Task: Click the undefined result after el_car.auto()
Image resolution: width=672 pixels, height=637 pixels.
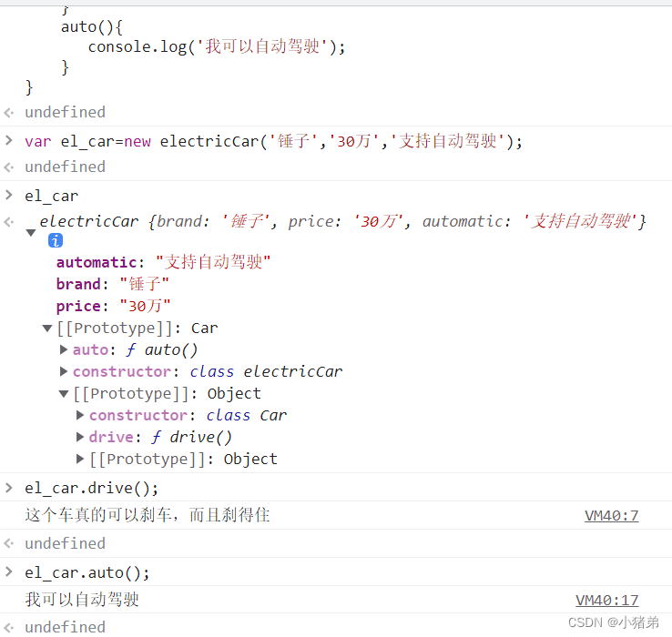Action: 65,627
